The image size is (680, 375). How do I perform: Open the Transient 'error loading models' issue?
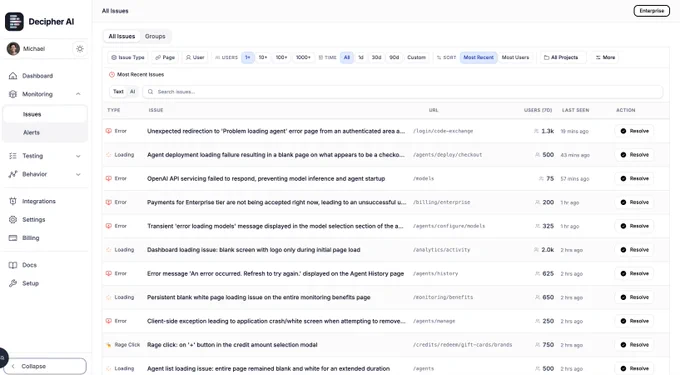pyautogui.click(x=386, y=226)
